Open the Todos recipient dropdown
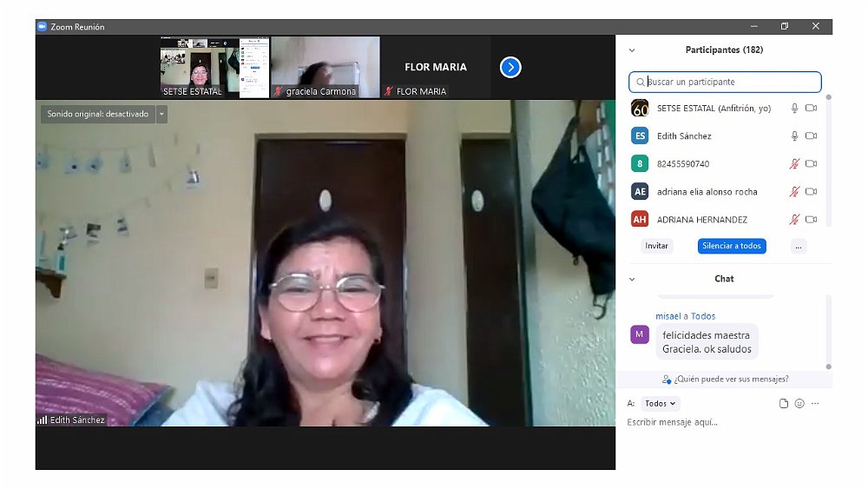Image resolution: width=868 pixels, height=489 pixels. pyautogui.click(x=661, y=404)
